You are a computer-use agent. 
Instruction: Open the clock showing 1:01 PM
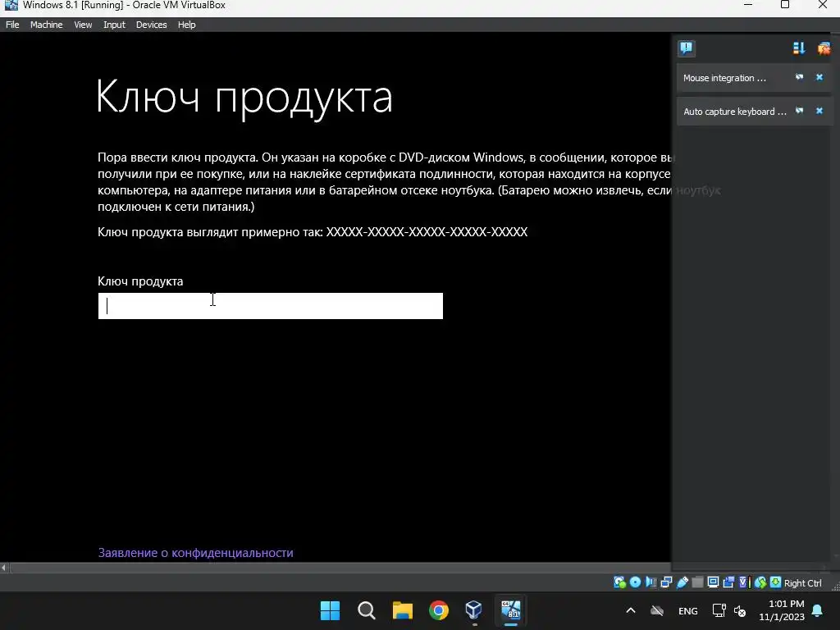point(782,610)
